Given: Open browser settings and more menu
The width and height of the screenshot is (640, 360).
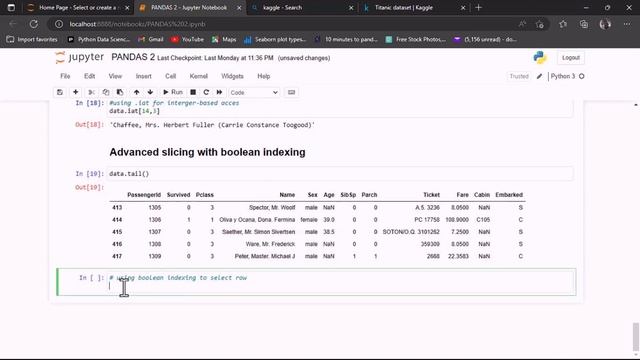Looking at the screenshot, I should tap(627, 24).
